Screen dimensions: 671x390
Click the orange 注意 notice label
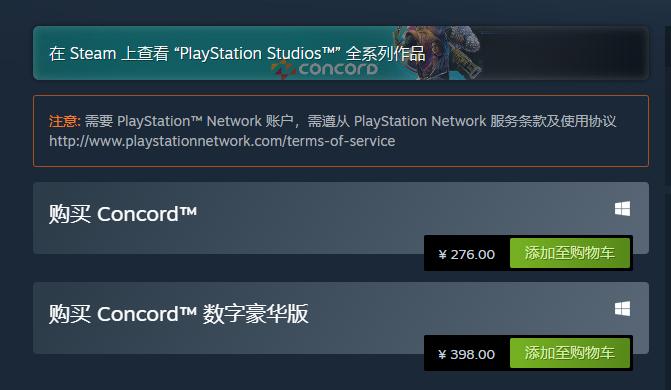pyautogui.click(x=64, y=121)
